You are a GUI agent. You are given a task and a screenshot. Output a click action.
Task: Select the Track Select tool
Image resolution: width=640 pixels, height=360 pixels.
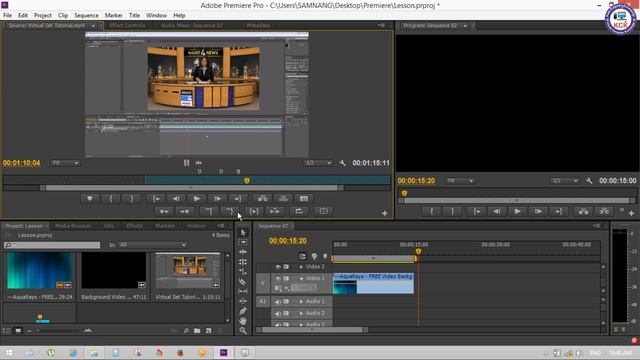point(243,242)
